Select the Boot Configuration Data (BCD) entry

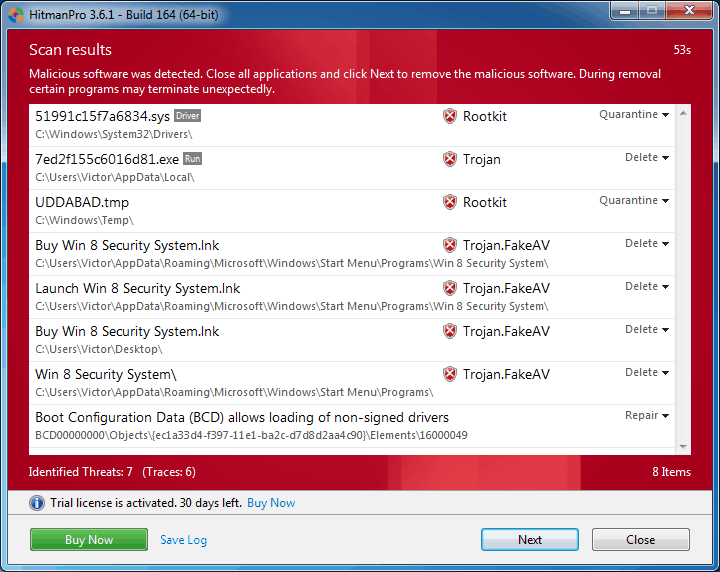coord(242,418)
